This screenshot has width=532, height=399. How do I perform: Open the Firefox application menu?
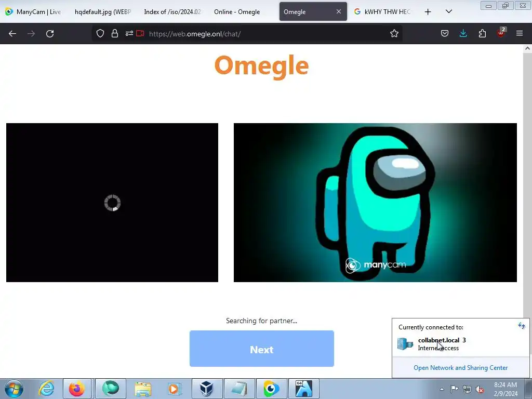(x=520, y=34)
